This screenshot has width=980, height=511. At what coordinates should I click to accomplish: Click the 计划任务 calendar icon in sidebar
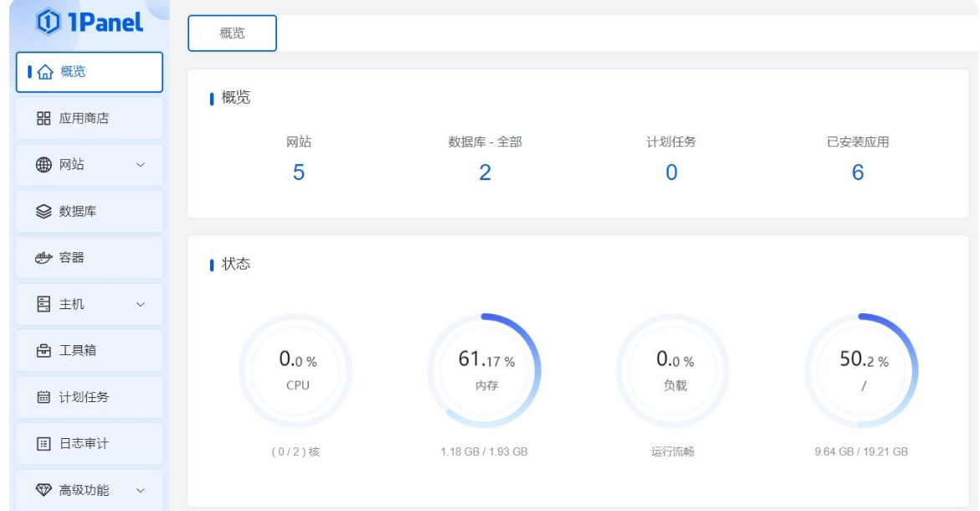44,397
